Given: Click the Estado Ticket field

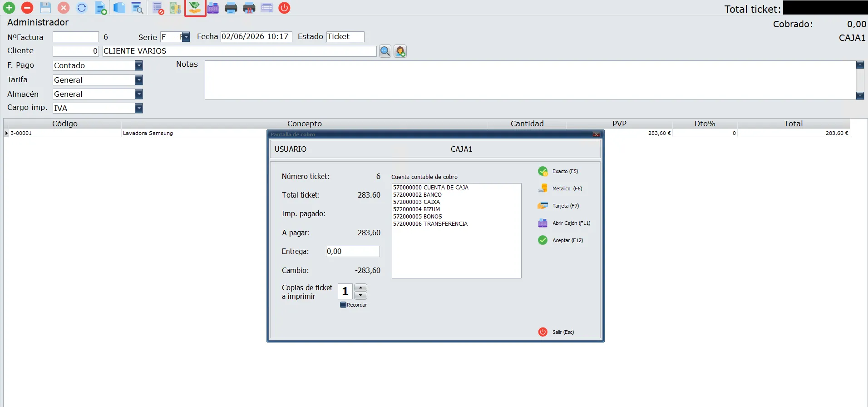Looking at the screenshot, I should click(345, 37).
